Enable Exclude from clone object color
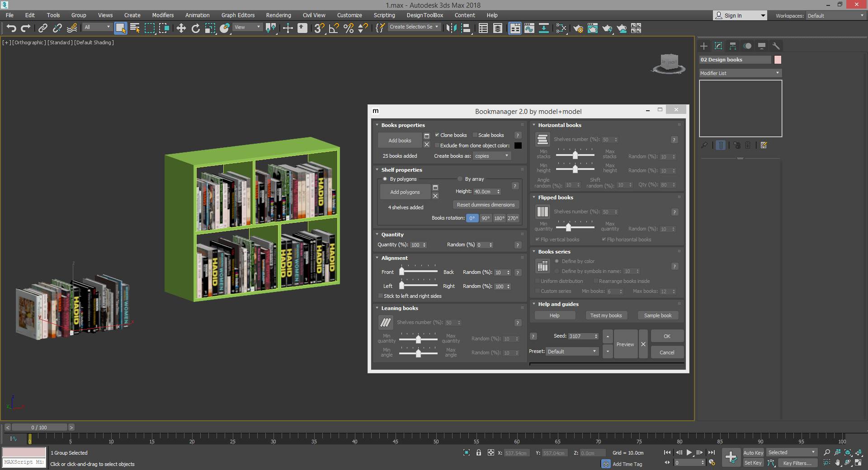 coord(437,146)
